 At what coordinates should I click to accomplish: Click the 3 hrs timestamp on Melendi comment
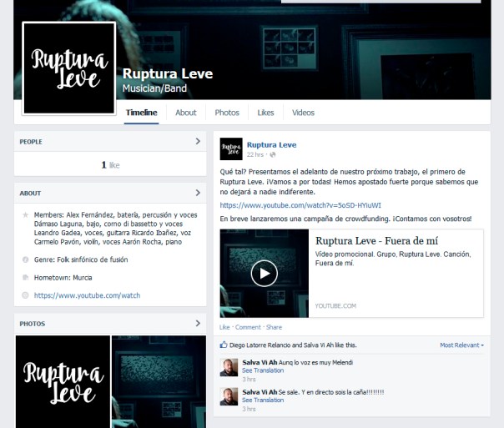click(x=249, y=379)
